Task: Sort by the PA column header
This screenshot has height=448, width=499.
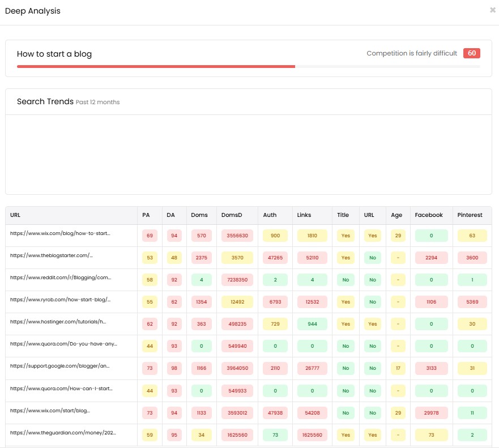Action: point(146,215)
